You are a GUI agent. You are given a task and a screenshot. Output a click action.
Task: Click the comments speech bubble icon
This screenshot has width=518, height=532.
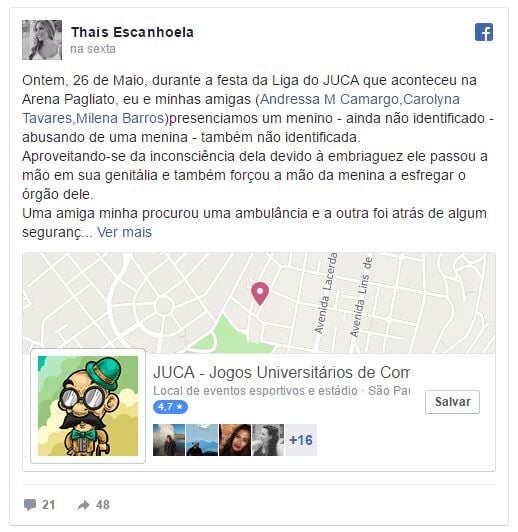pos(30,505)
